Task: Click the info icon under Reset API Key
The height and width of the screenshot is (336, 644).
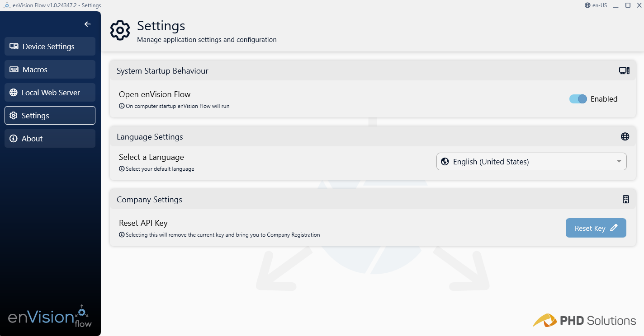Action: click(122, 235)
